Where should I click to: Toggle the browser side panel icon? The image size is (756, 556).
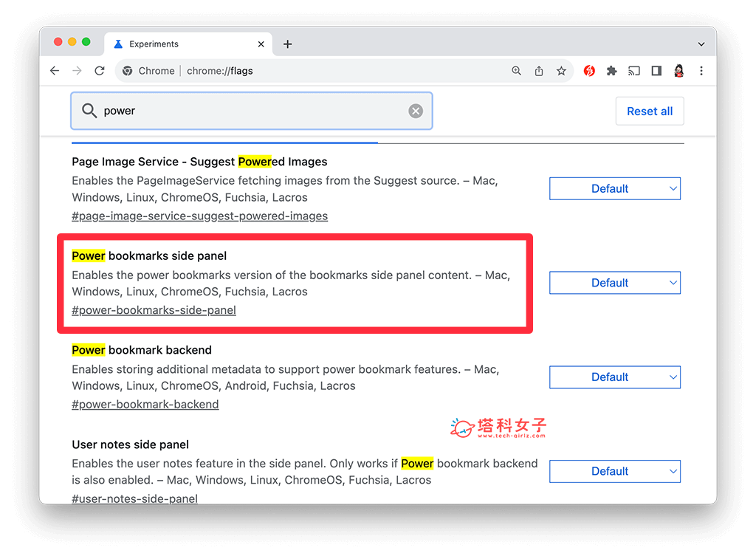pyautogui.click(x=656, y=71)
